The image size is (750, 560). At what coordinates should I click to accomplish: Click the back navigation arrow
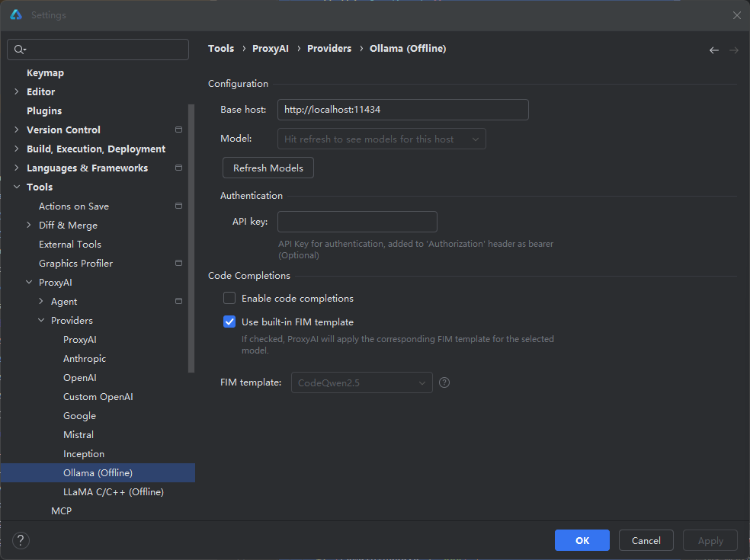coord(713,50)
